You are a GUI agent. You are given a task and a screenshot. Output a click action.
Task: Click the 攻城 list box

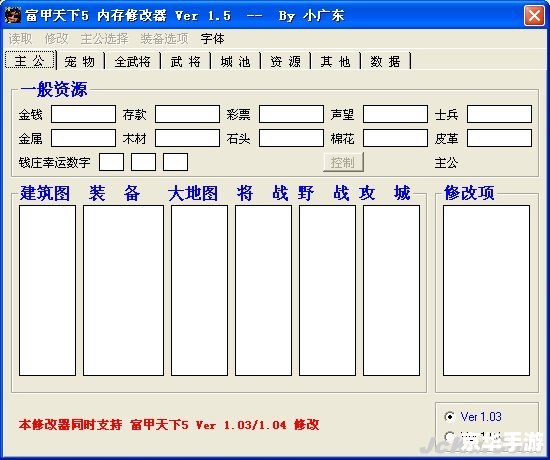point(391,291)
